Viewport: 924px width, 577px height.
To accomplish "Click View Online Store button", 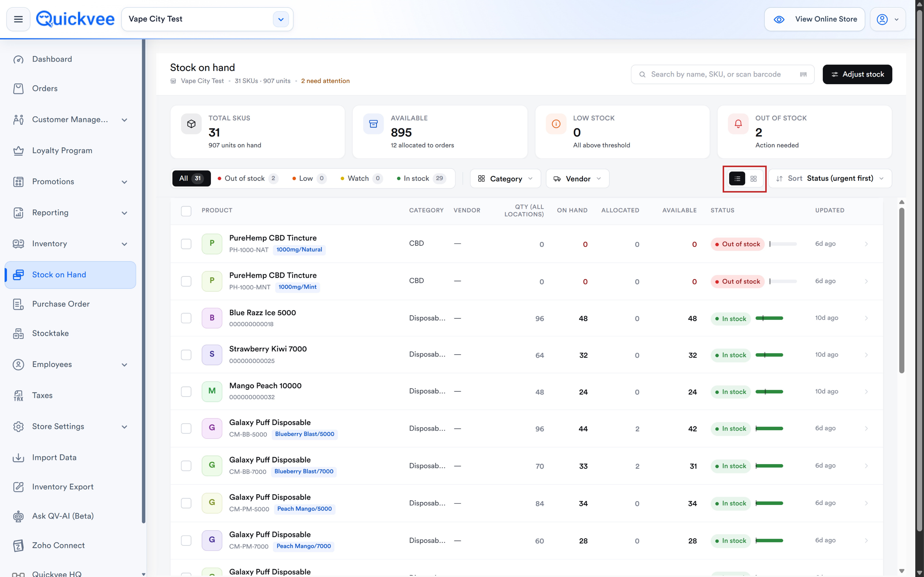I will click(815, 19).
